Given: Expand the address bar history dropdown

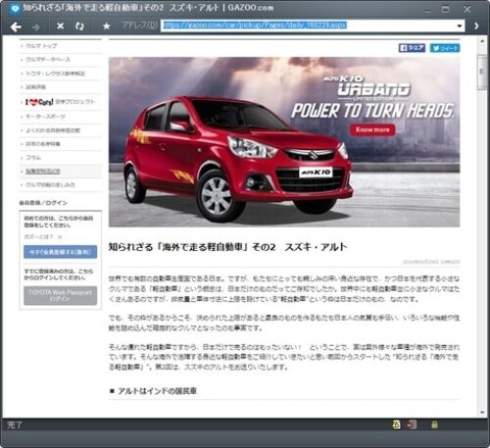Looking at the screenshot, I should tap(460, 25).
